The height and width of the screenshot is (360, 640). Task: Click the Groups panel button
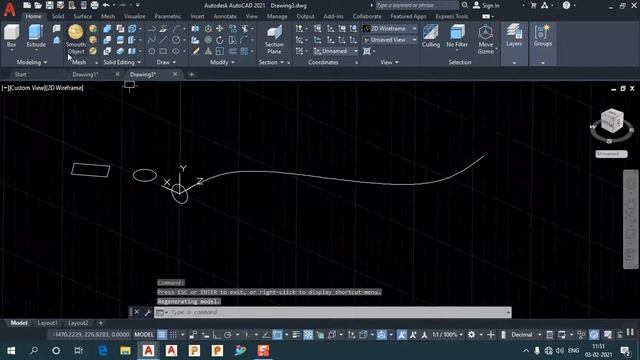(x=542, y=36)
